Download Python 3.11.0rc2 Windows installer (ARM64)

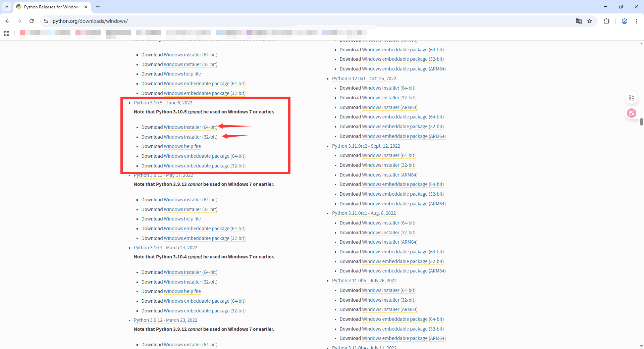(x=390, y=175)
